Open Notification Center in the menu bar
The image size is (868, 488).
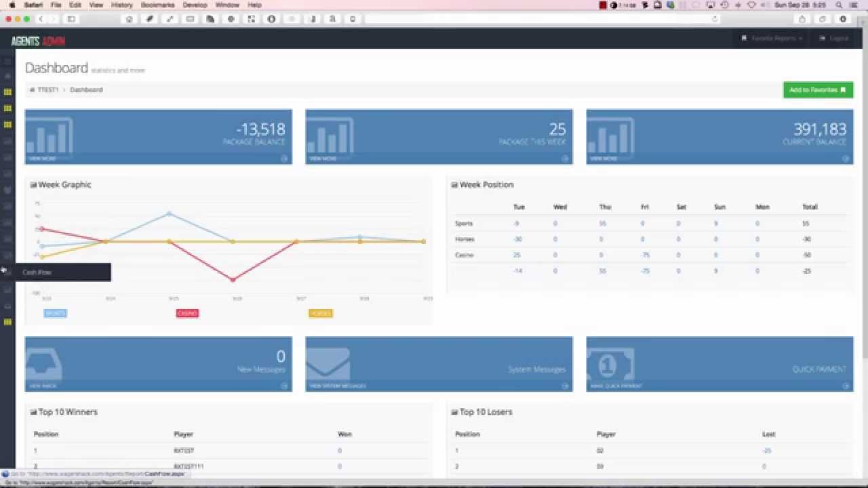[x=854, y=5]
